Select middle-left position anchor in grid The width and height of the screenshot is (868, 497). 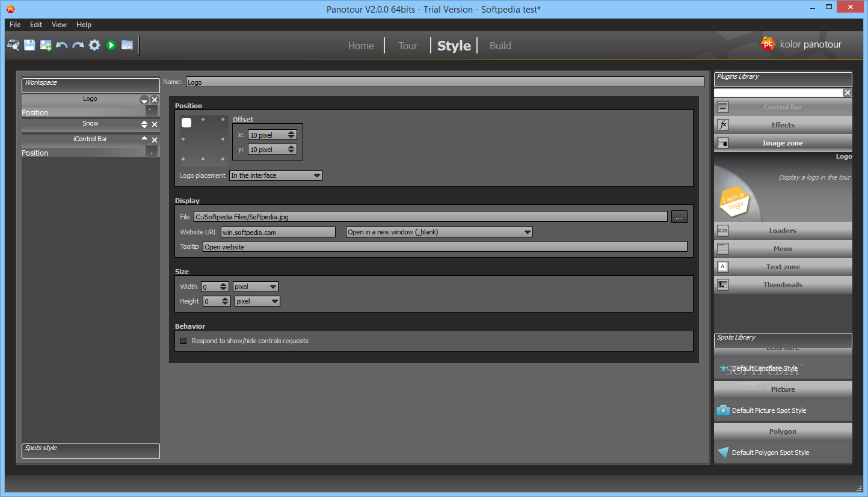point(183,139)
